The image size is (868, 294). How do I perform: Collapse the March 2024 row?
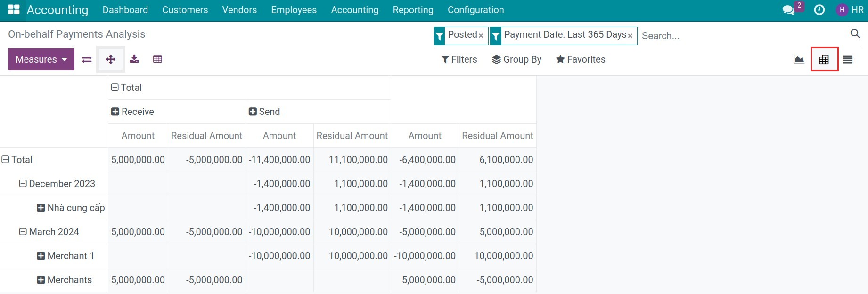click(x=49, y=232)
